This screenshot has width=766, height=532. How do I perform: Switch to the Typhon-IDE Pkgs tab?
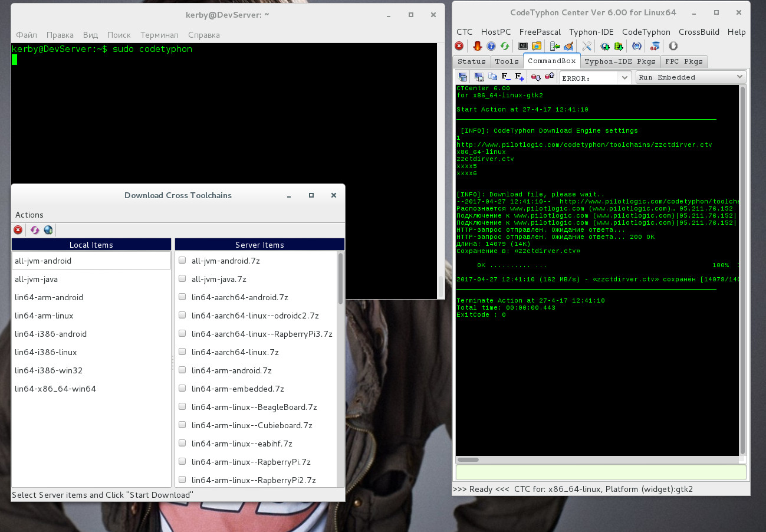(x=620, y=61)
